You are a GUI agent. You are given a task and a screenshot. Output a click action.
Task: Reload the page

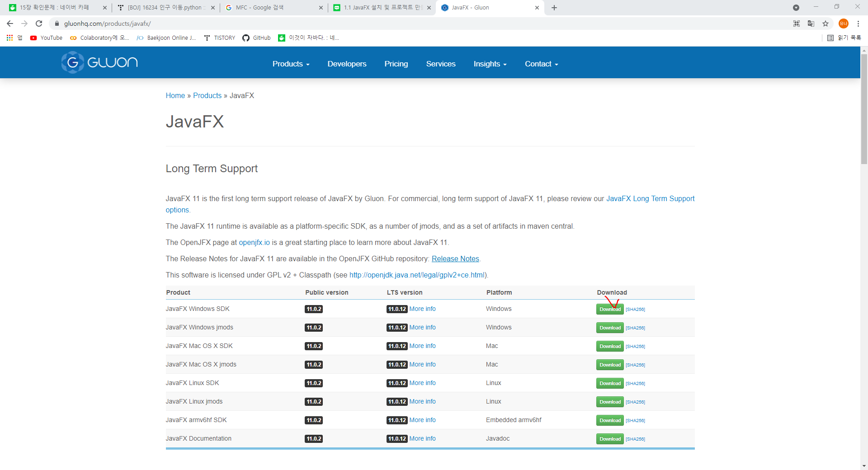[39, 23]
